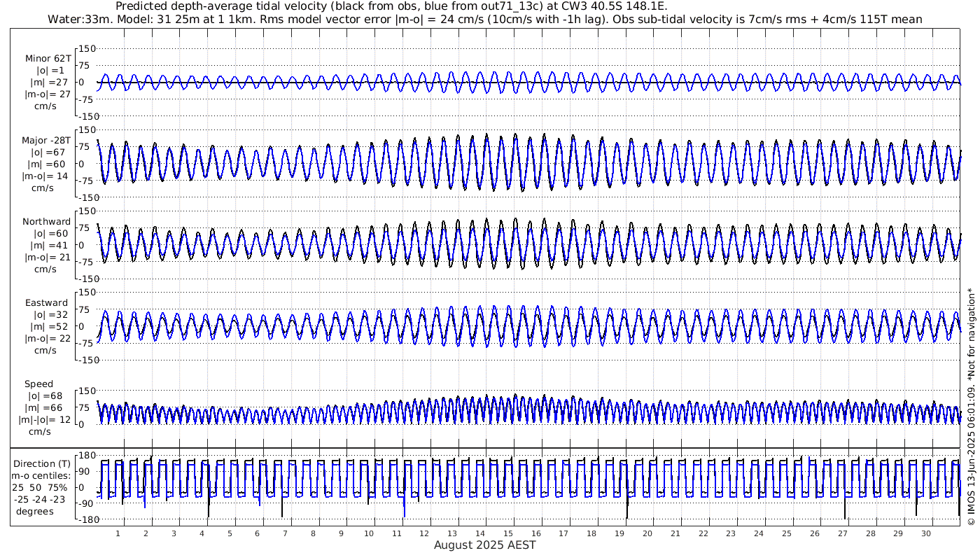Click the 'August 2025 AEST' axis title
Image resolution: width=980 pixels, height=560 pixels.
pyautogui.click(x=485, y=545)
